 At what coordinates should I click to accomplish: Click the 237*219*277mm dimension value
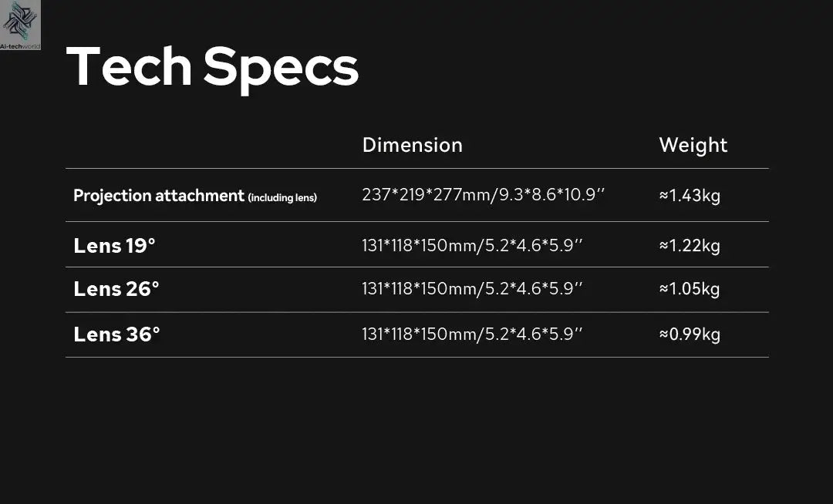483,195
